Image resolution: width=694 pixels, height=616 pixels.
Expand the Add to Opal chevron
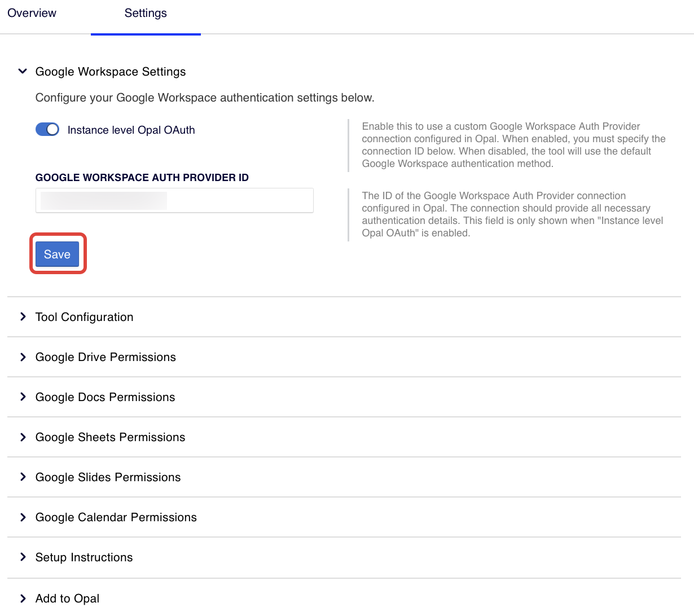pyautogui.click(x=23, y=598)
